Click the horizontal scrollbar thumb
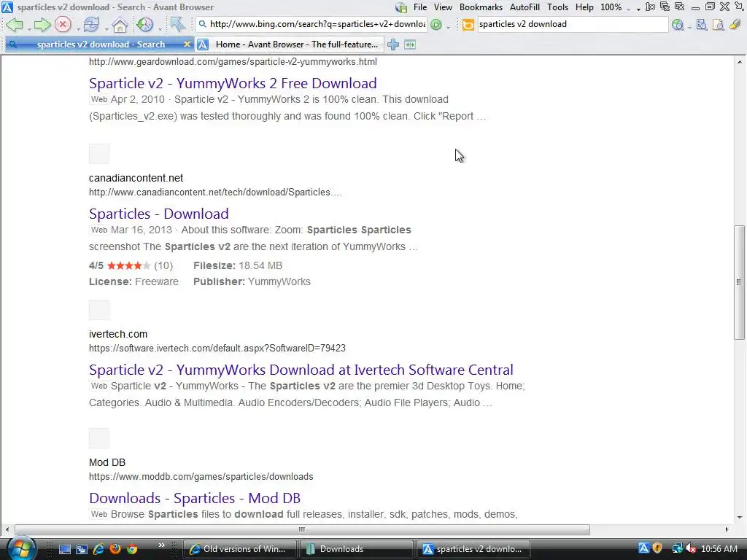Image resolution: width=747 pixels, height=560 pixels. tap(302, 529)
